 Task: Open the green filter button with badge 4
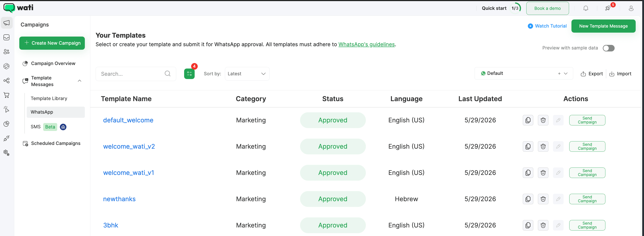(x=189, y=74)
